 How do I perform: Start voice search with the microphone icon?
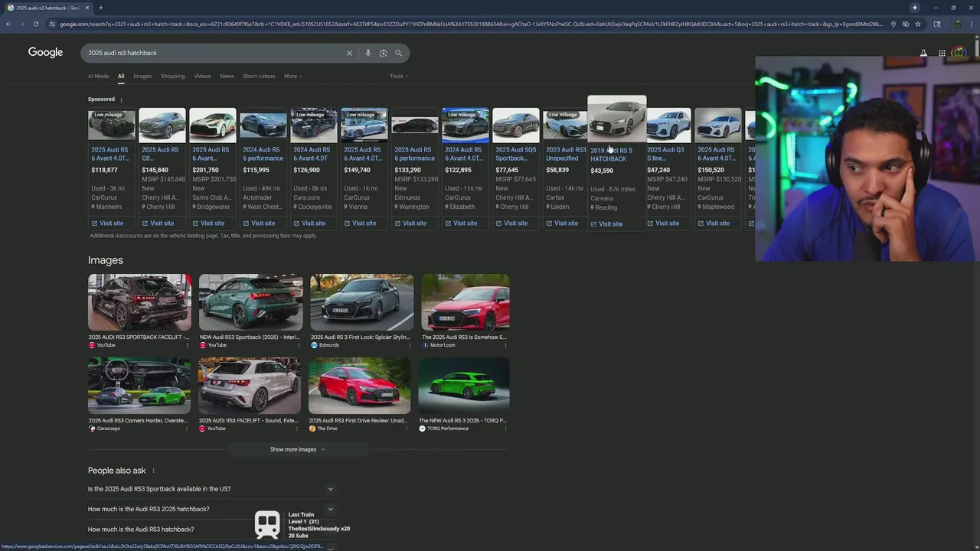368,53
